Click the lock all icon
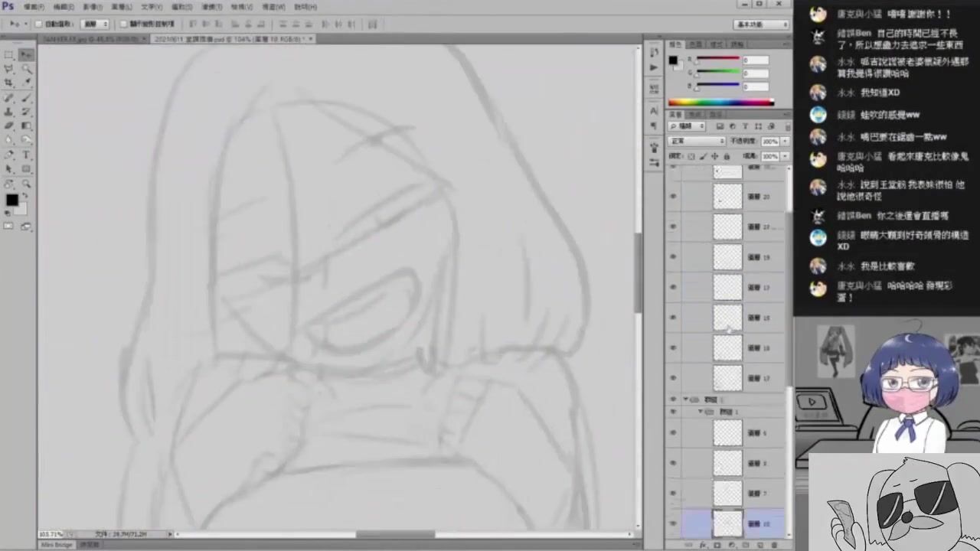This screenshot has height=551, width=980. pos(727,156)
